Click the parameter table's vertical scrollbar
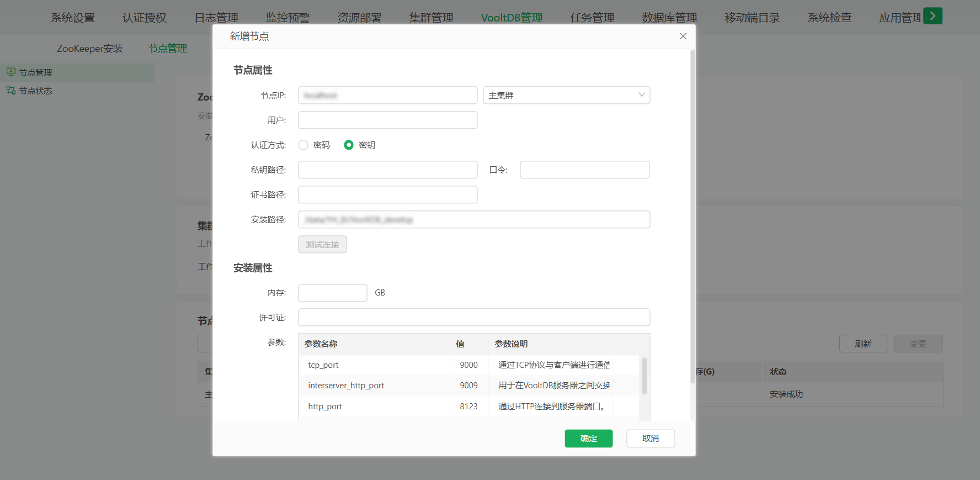The image size is (980, 480). (x=644, y=376)
